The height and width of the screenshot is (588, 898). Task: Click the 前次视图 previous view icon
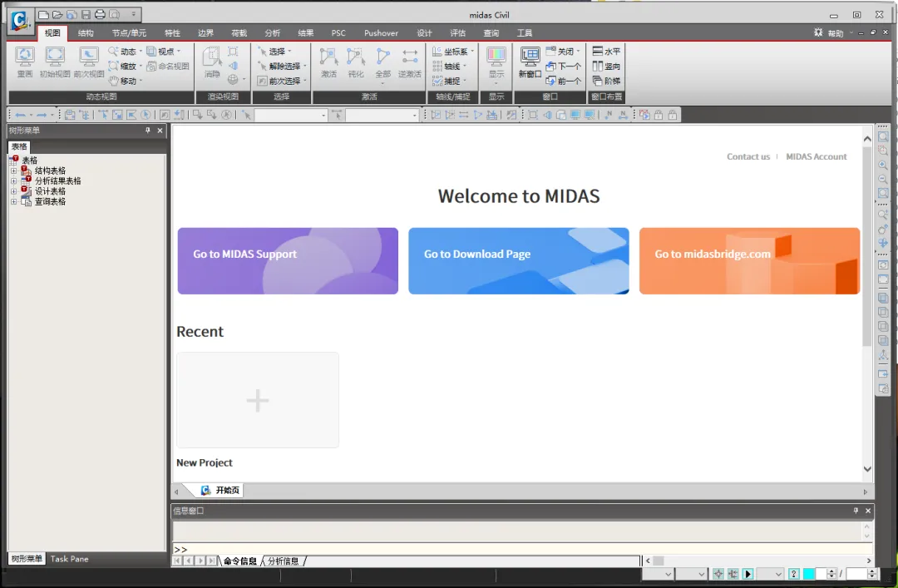(x=89, y=62)
